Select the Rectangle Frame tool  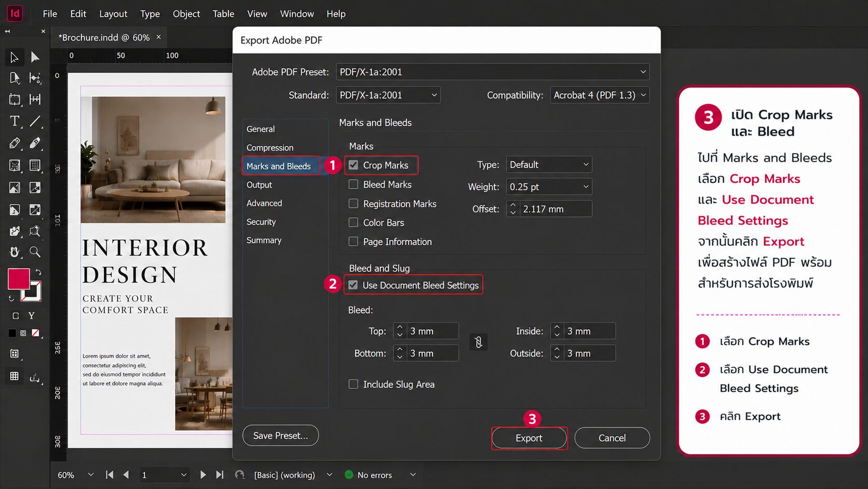coord(15,166)
